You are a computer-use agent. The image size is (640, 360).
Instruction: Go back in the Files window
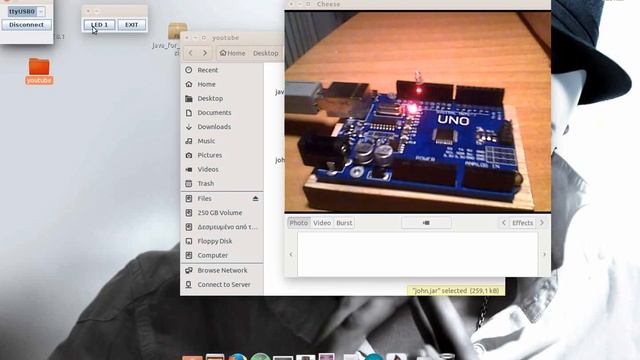coord(191,53)
